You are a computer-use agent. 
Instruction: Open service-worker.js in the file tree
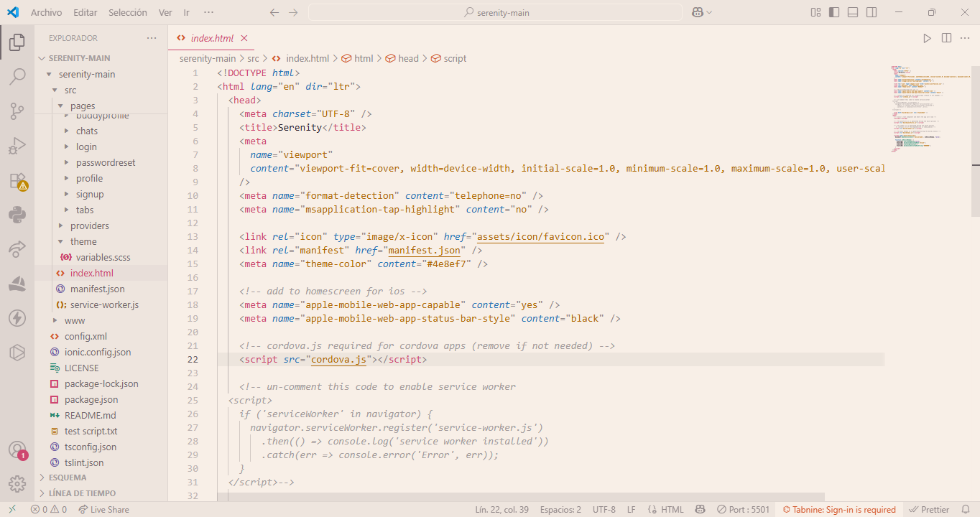pyautogui.click(x=104, y=304)
